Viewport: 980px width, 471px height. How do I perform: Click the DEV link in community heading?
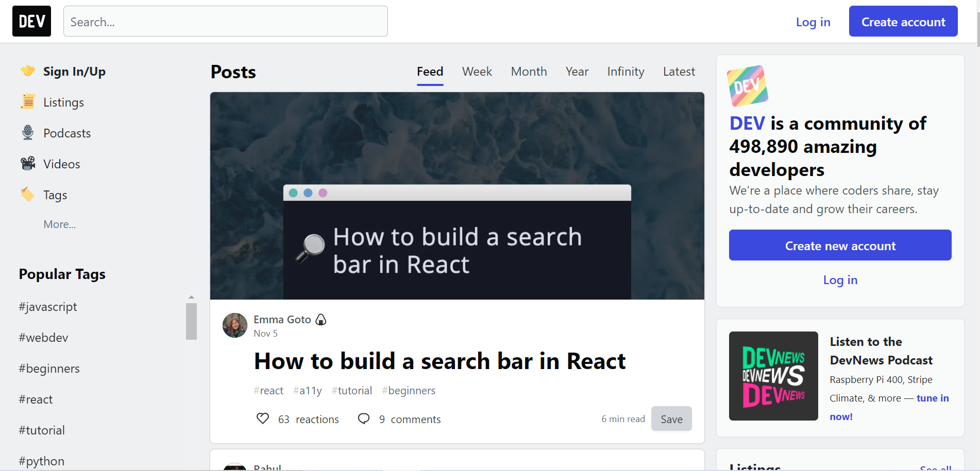click(x=747, y=124)
